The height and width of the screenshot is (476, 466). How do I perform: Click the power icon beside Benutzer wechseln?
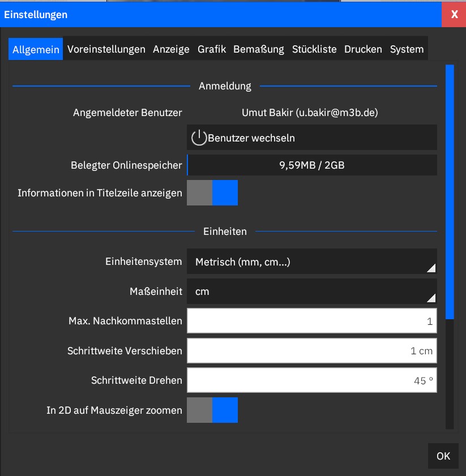pyautogui.click(x=199, y=138)
